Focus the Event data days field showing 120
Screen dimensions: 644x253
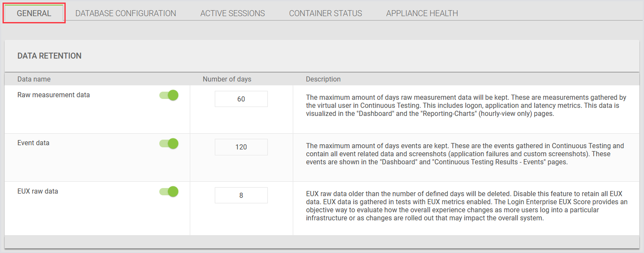[241, 147]
